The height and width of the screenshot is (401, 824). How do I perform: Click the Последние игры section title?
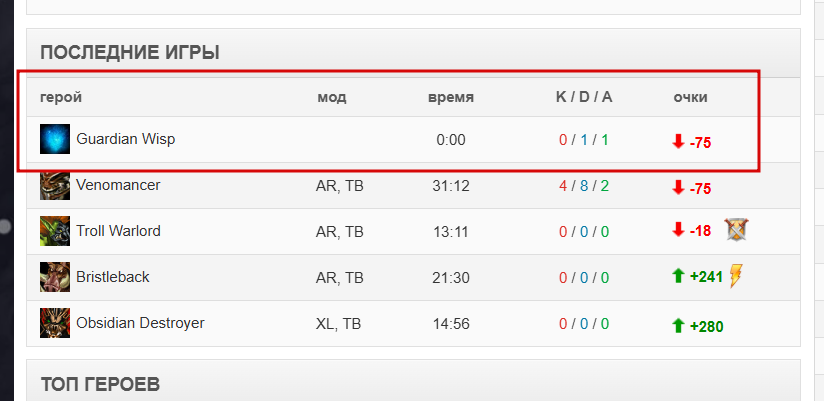[130, 53]
